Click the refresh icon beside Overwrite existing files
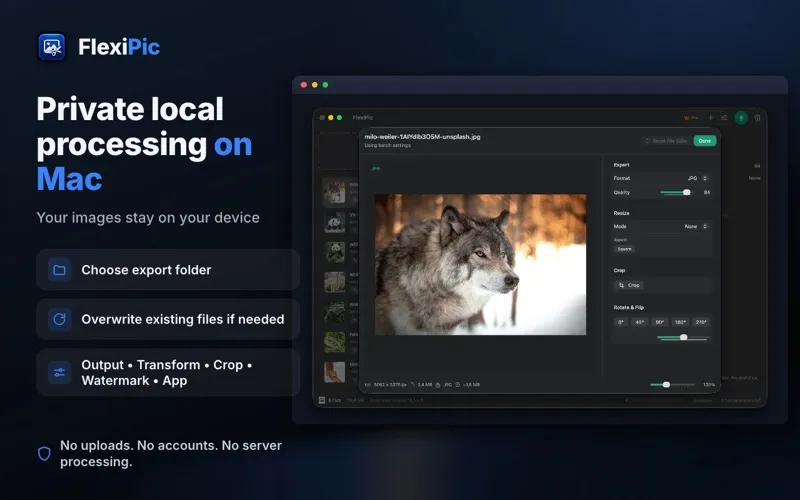The image size is (800, 500). click(59, 319)
